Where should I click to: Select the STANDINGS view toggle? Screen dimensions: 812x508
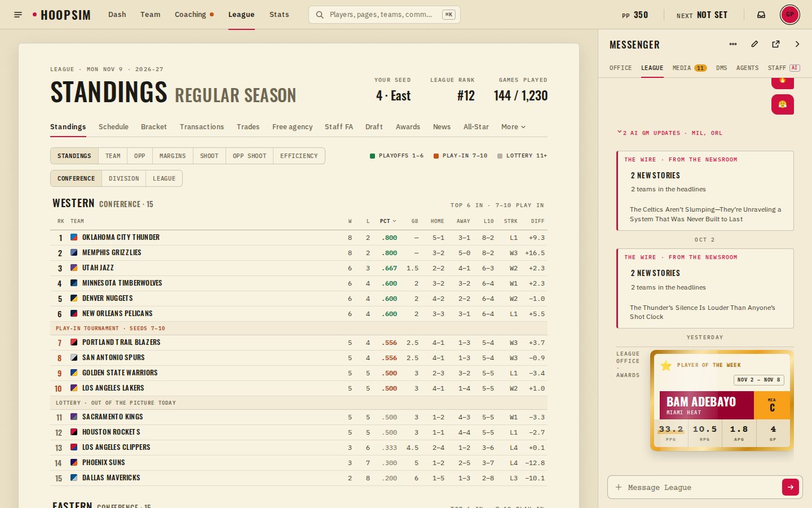coord(74,156)
